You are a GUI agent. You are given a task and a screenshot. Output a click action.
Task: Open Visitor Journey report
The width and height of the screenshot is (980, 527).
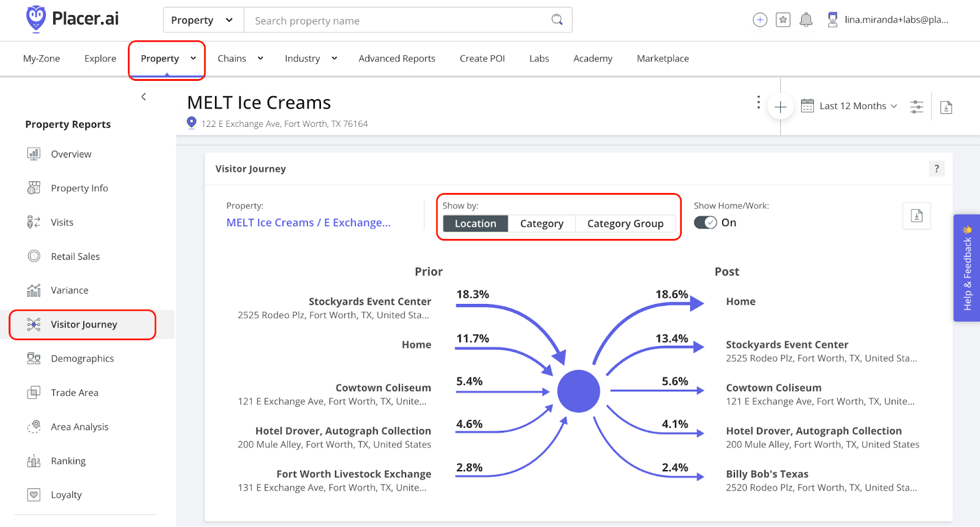[83, 325]
